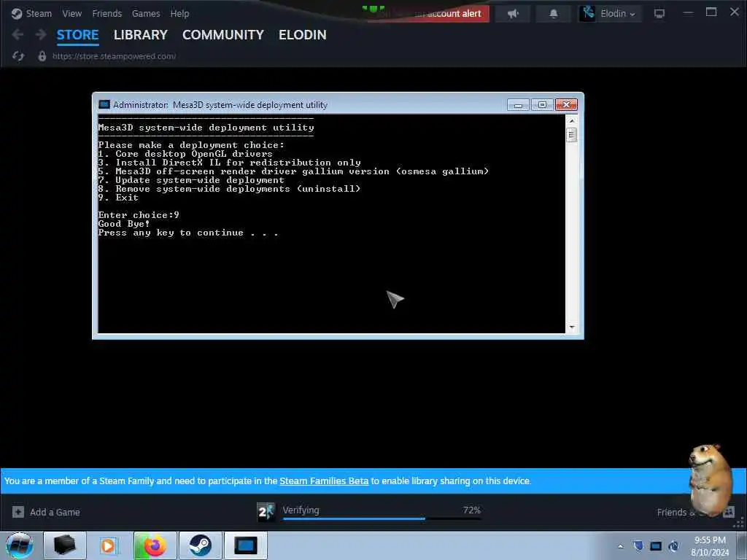Click the plus icon beside Add a Game

click(18, 512)
